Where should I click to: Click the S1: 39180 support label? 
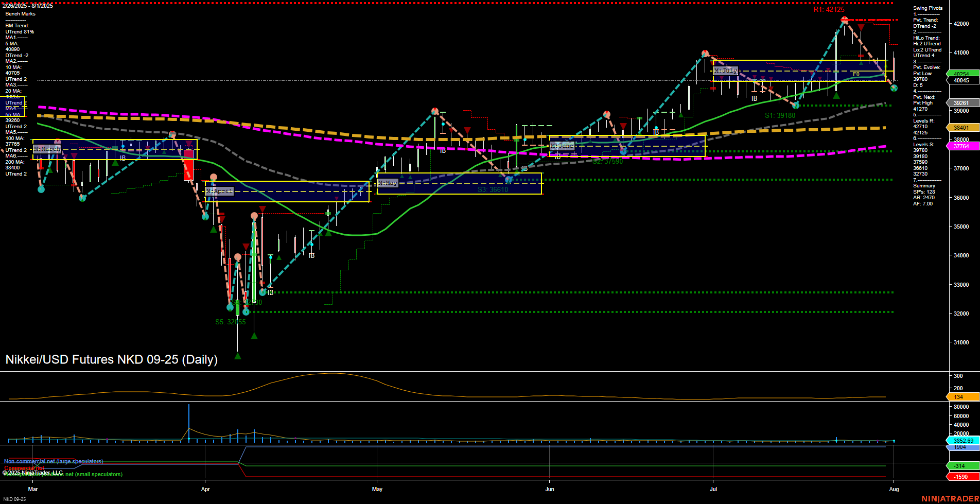coord(780,116)
